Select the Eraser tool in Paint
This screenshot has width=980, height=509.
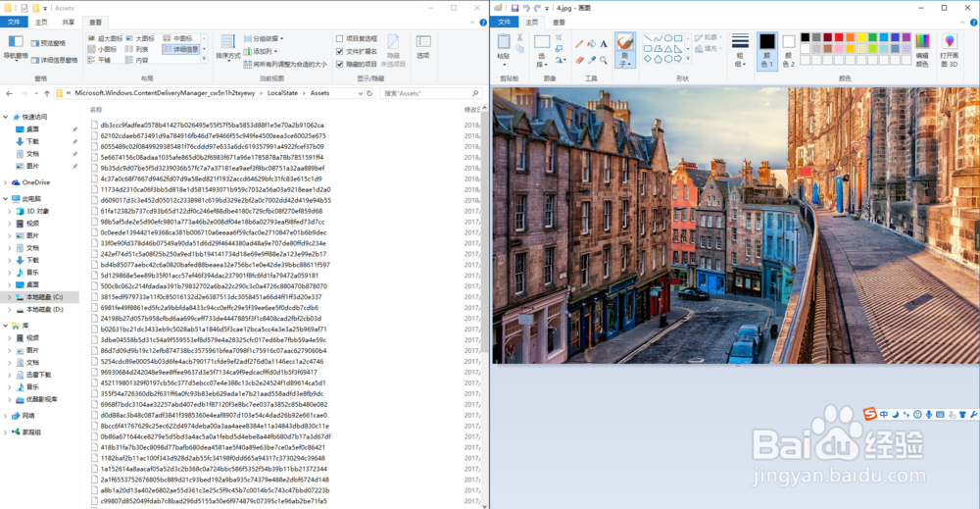coord(579,60)
